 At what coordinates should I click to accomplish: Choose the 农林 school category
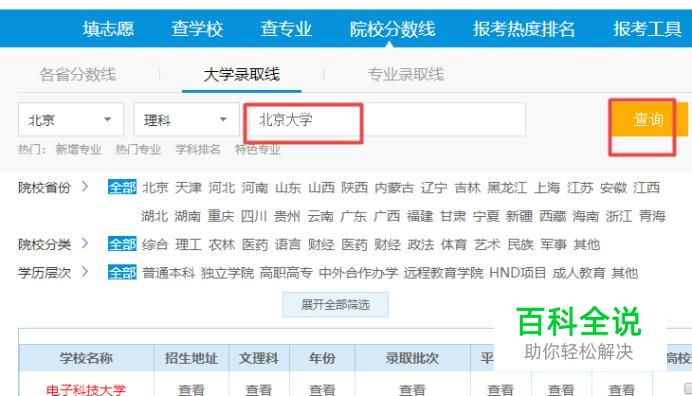[222, 244]
